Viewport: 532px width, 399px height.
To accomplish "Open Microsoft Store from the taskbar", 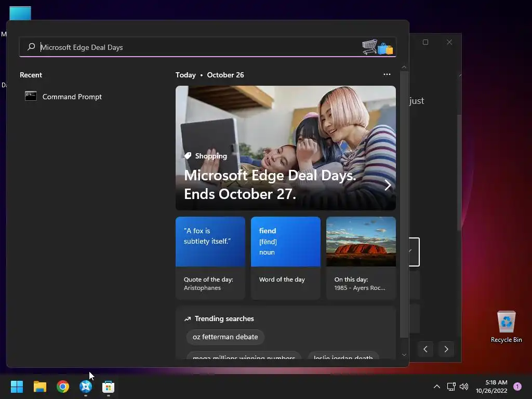I will (x=108, y=387).
